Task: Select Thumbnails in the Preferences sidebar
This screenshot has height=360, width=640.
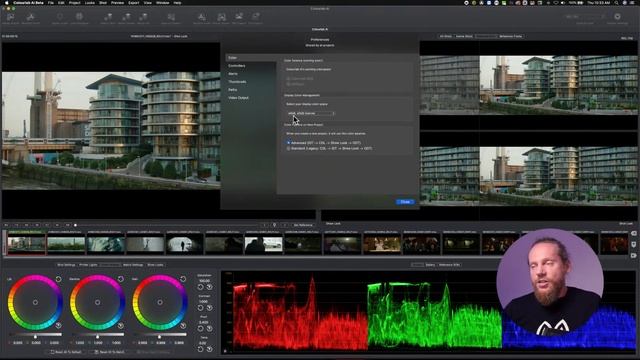Action: (x=237, y=82)
